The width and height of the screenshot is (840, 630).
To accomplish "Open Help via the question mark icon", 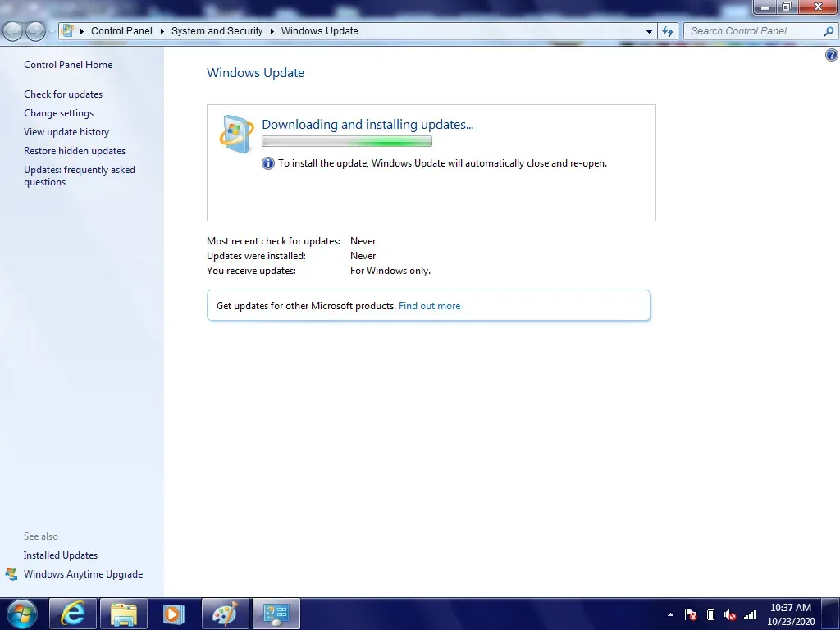I will coord(832,55).
